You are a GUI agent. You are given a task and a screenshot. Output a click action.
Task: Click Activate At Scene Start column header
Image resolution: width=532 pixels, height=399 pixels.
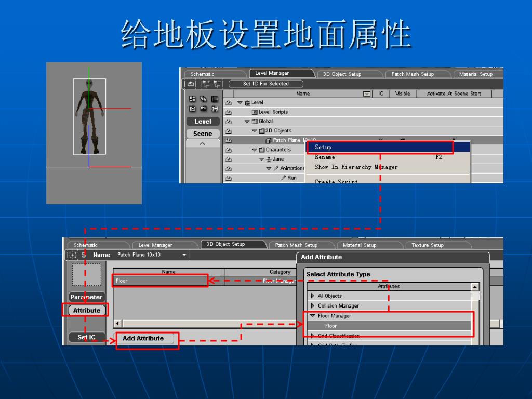coord(454,94)
